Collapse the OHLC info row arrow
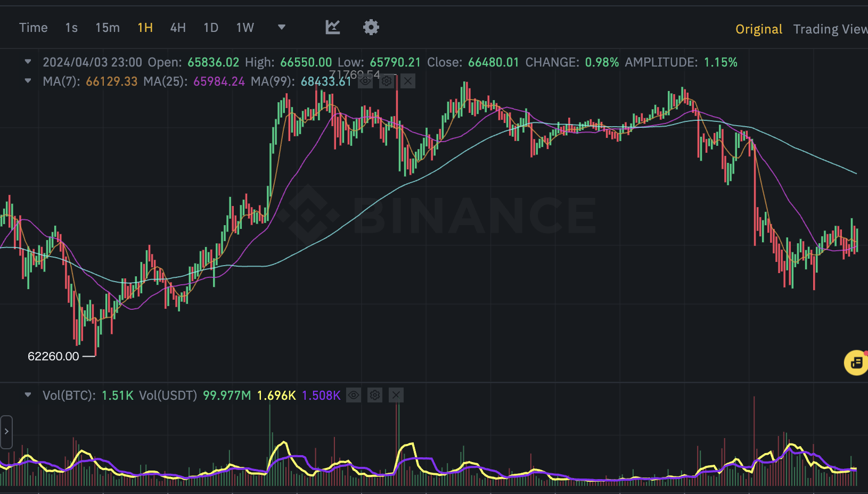 pos(28,62)
